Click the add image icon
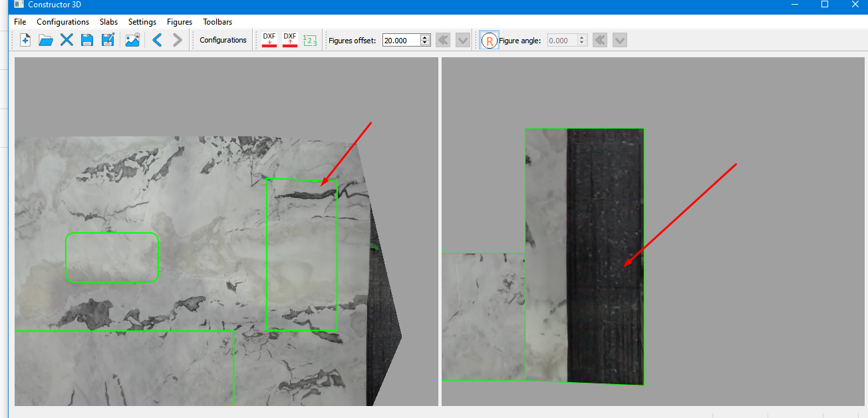868x418 pixels. pyautogui.click(x=132, y=41)
